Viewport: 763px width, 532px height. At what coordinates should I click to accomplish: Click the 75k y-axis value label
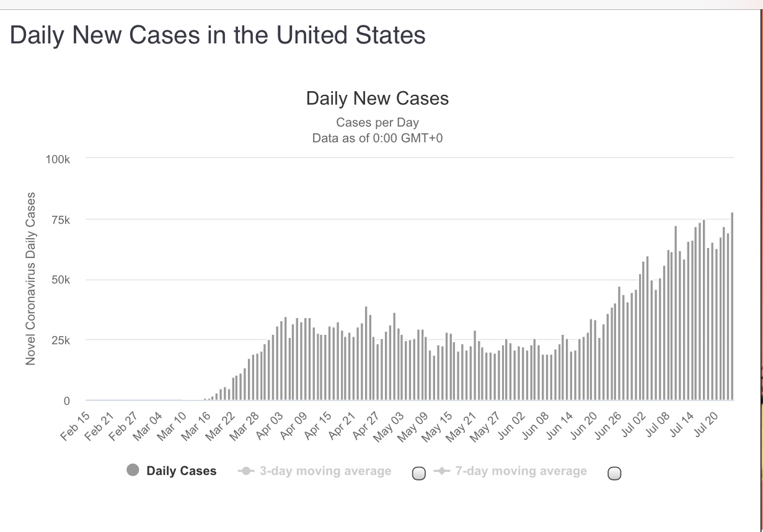click(x=60, y=220)
